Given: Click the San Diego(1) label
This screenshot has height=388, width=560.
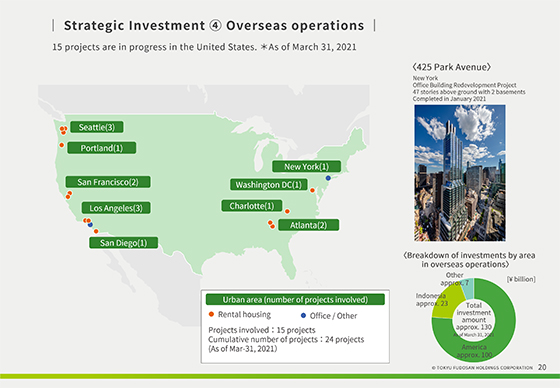Looking at the screenshot, I should coord(124,243).
